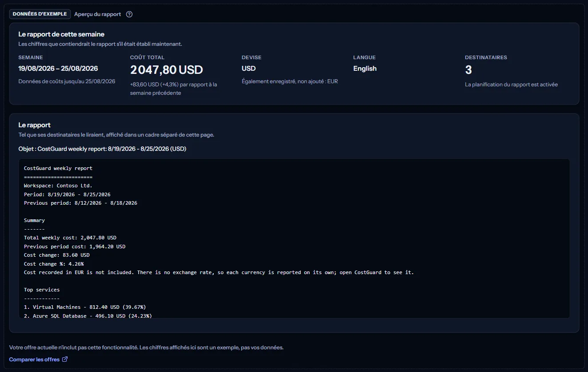
Task: Click the Workspace: Contoso Ltd. line
Action: pyautogui.click(x=58, y=186)
